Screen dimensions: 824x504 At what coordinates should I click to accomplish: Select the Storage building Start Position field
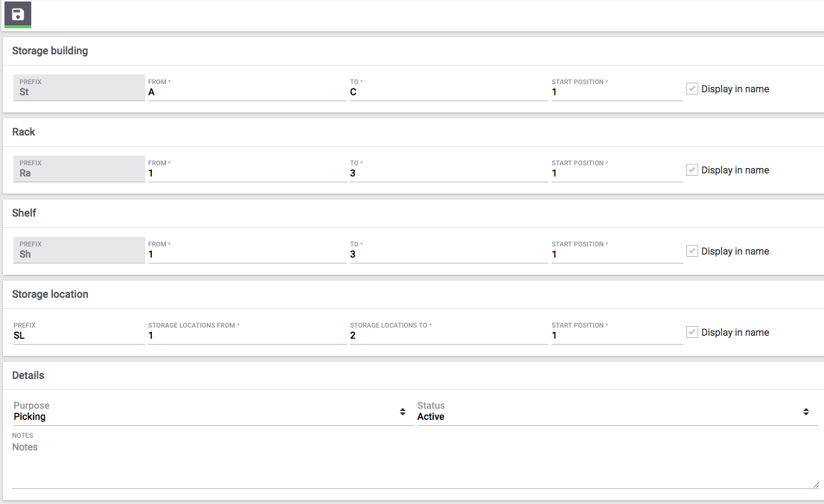(x=616, y=92)
